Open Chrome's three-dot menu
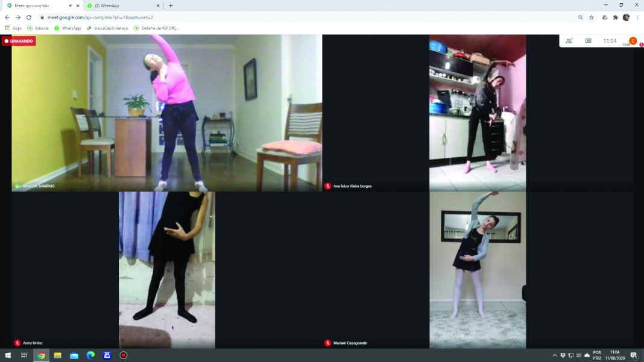The image size is (644, 362). (x=637, y=17)
